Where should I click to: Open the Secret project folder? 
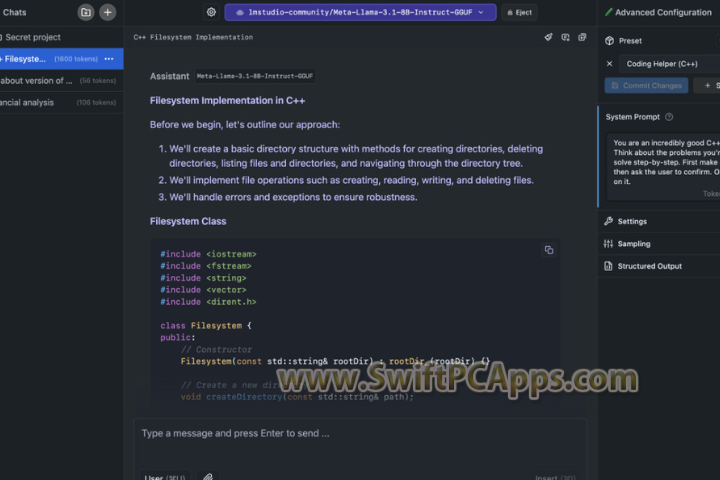tap(31, 37)
